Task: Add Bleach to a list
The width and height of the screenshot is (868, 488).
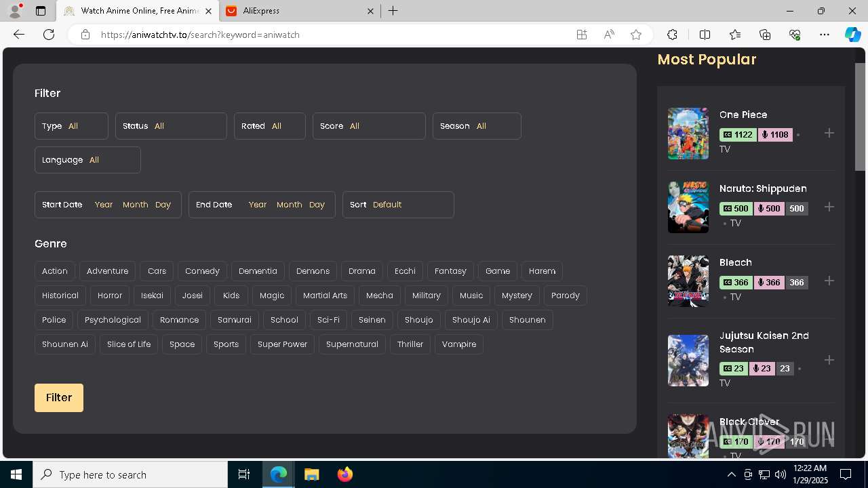Action: click(x=829, y=281)
